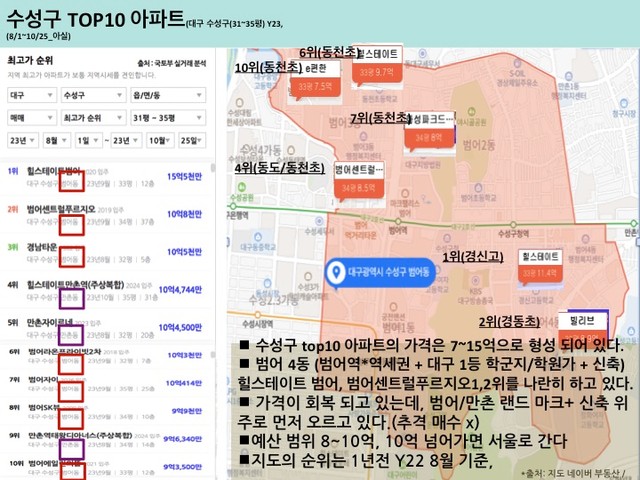Select rank 2 범어센트럴푸르지오 listing
The image size is (640, 480).
pyautogui.click(x=106, y=215)
